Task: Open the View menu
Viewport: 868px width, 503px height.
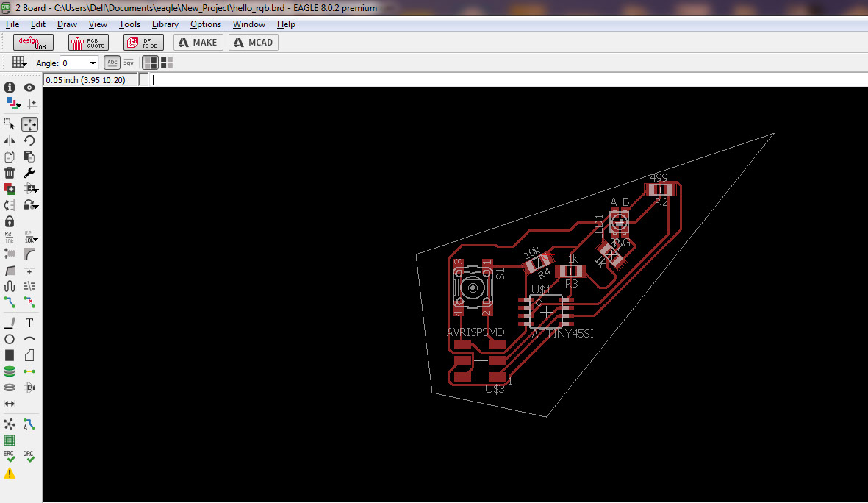Action: [x=98, y=24]
